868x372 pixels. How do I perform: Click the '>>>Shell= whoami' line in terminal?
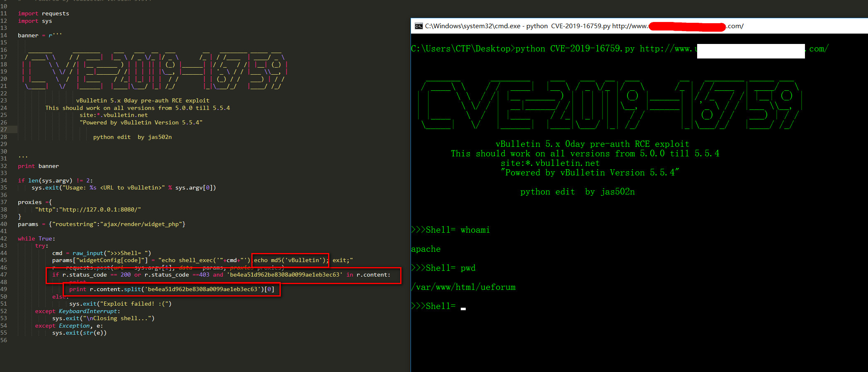point(450,230)
